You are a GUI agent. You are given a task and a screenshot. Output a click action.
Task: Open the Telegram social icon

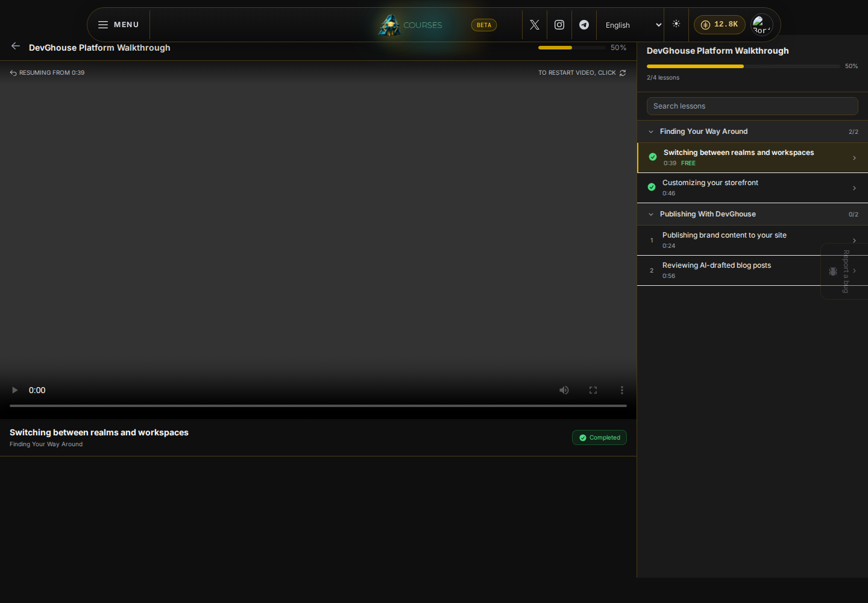584,25
